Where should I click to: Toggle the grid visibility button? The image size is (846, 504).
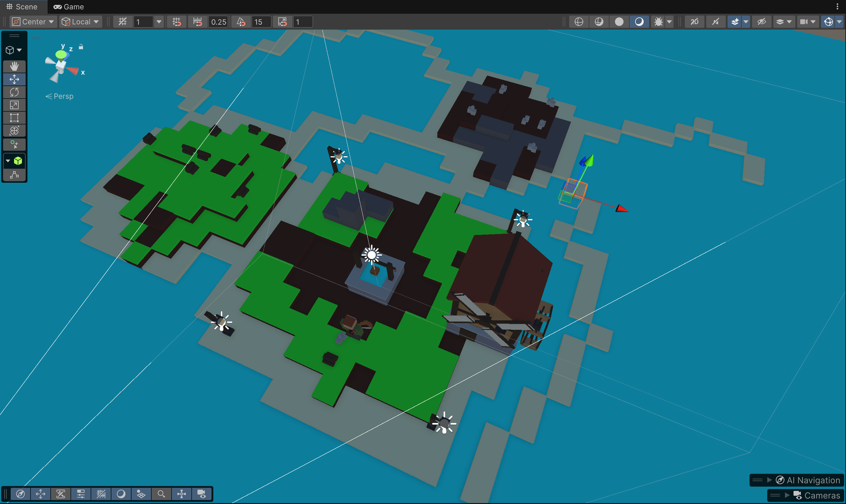tap(123, 22)
